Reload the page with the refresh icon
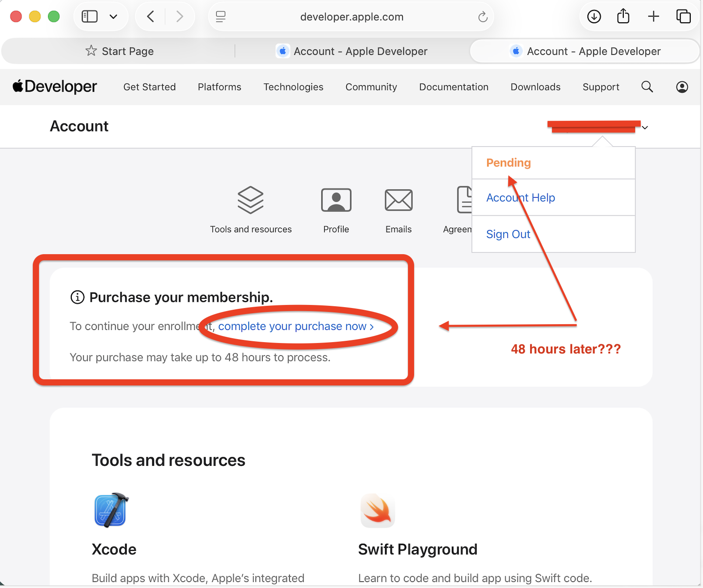This screenshot has width=703, height=588. (x=483, y=17)
